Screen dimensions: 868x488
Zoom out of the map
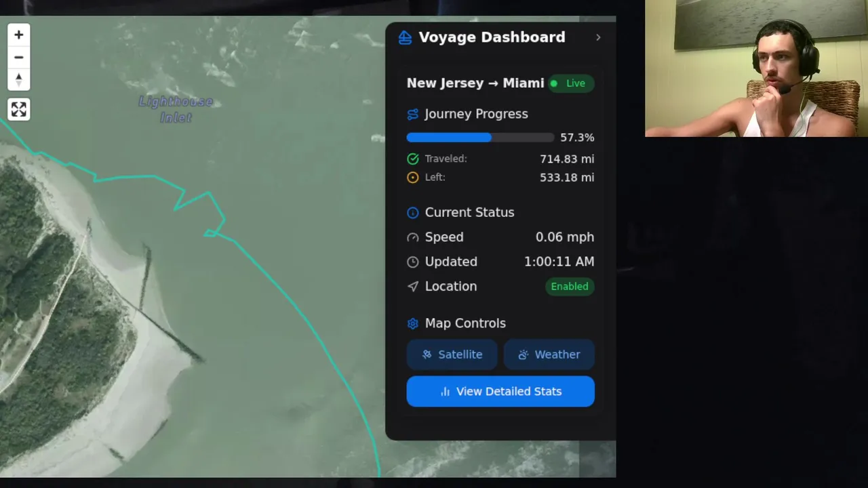[x=18, y=57]
